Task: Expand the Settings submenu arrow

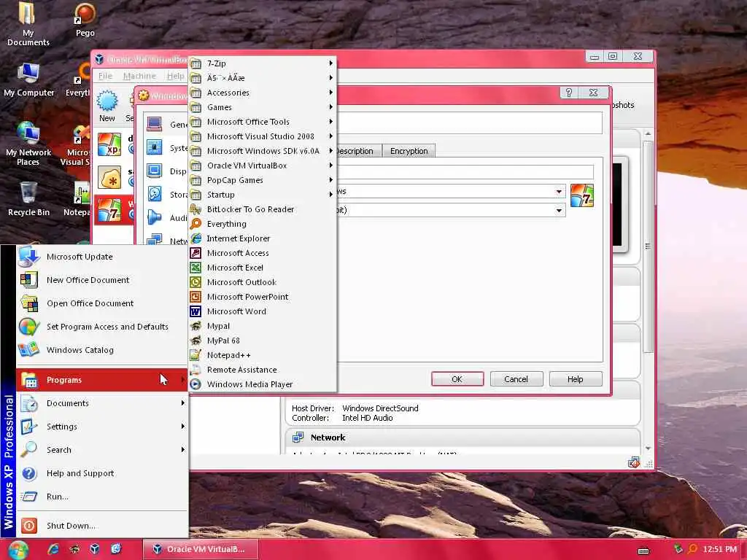Action: tap(183, 427)
